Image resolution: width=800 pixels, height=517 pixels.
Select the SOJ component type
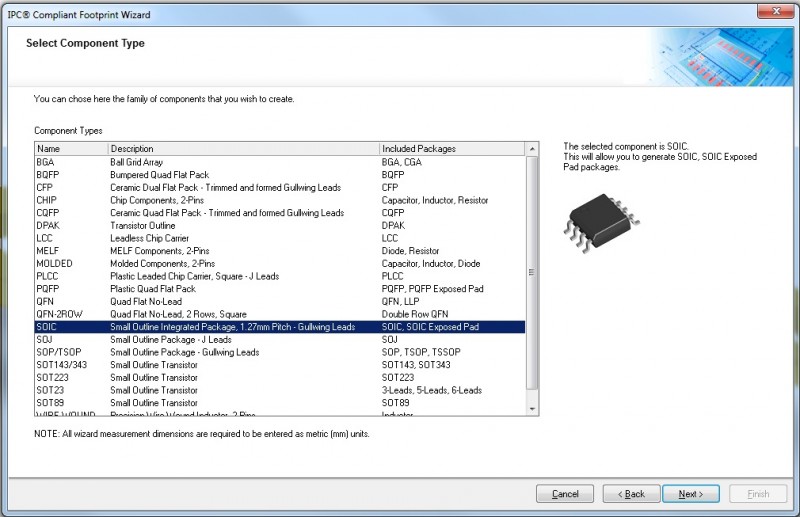pyautogui.click(x=280, y=339)
